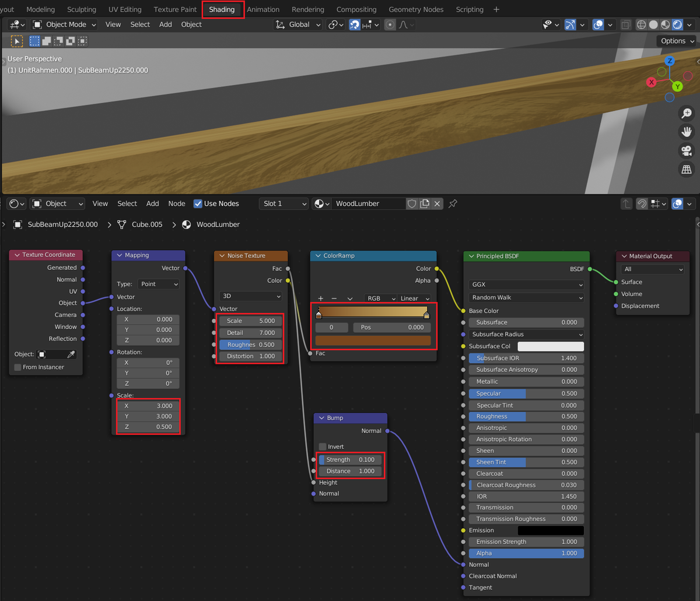Open the Node menu in the shader editor
This screenshot has height=601, width=700.
pos(177,203)
